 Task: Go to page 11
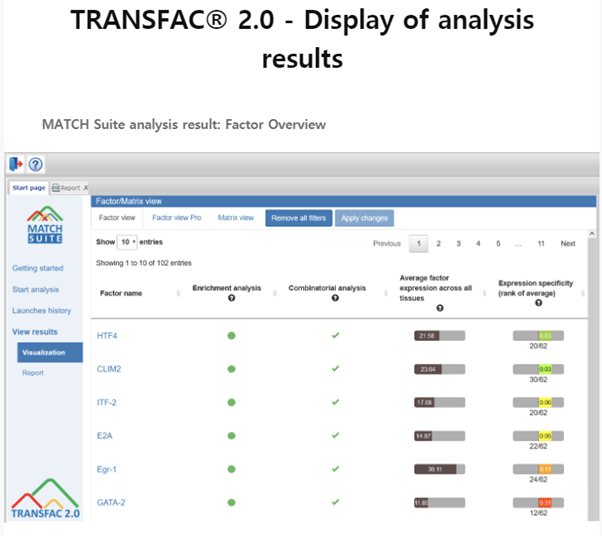pos(541,243)
